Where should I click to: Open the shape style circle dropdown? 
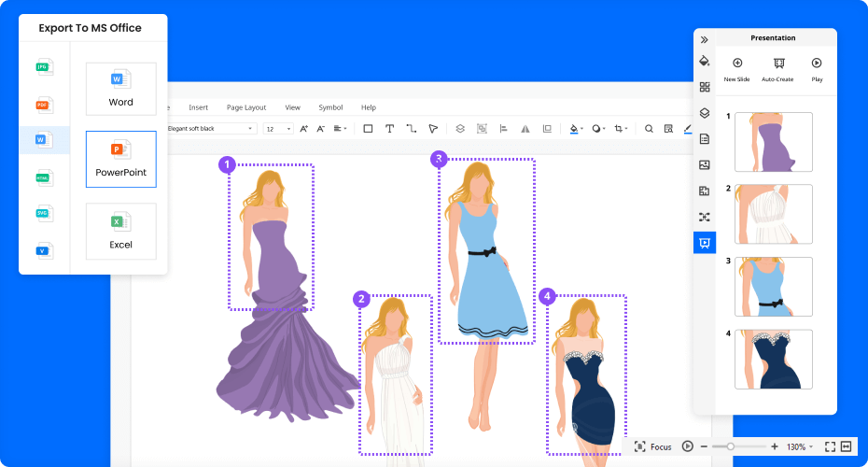point(598,129)
